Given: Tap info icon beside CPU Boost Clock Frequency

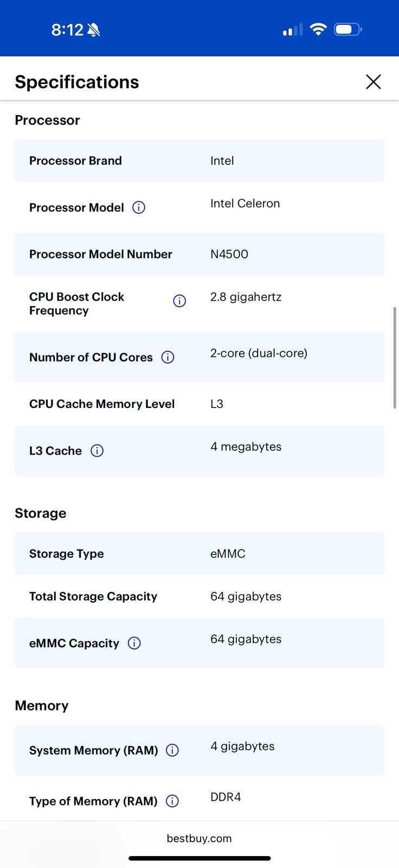Looking at the screenshot, I should (179, 301).
